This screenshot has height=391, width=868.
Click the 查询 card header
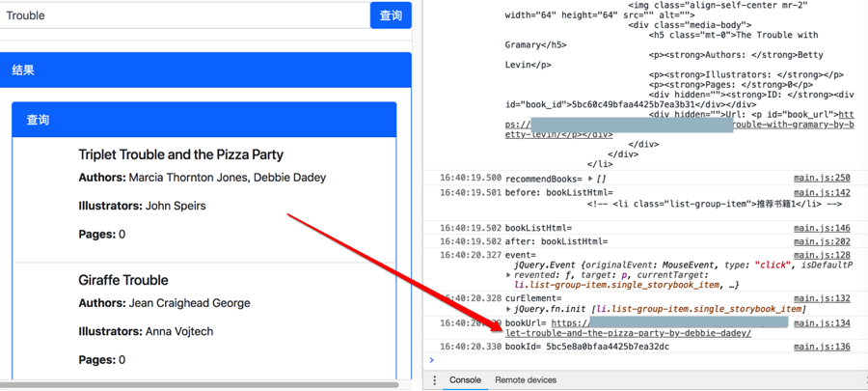(x=204, y=120)
